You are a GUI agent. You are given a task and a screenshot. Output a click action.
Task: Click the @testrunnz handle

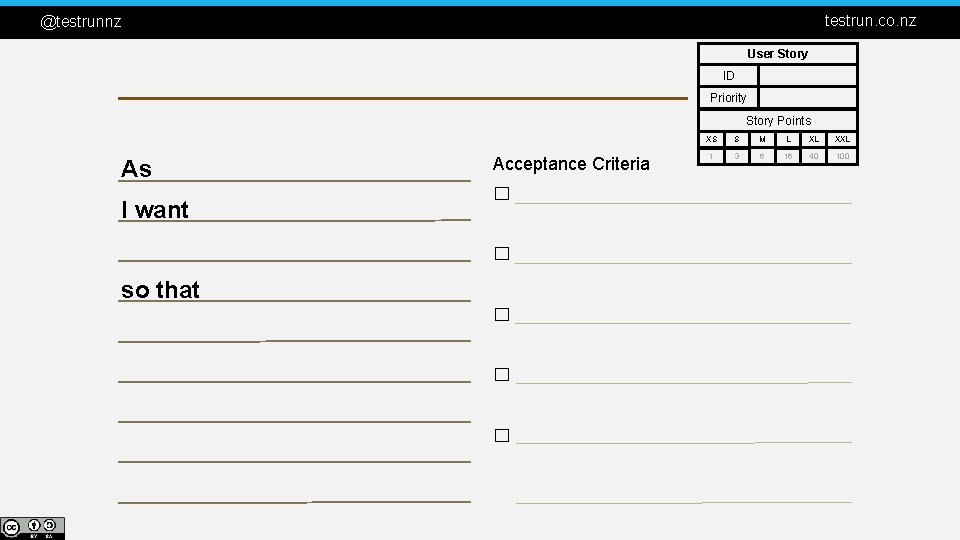coord(81,22)
